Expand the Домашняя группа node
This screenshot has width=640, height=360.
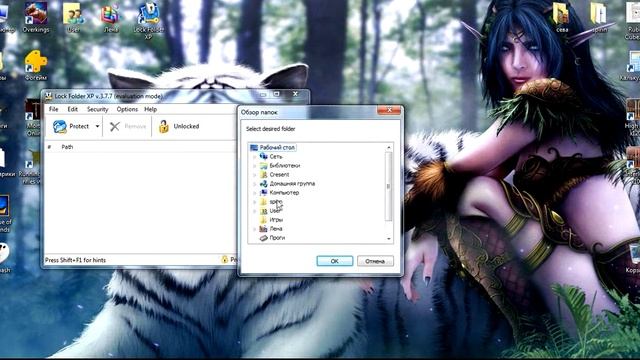coord(255,184)
